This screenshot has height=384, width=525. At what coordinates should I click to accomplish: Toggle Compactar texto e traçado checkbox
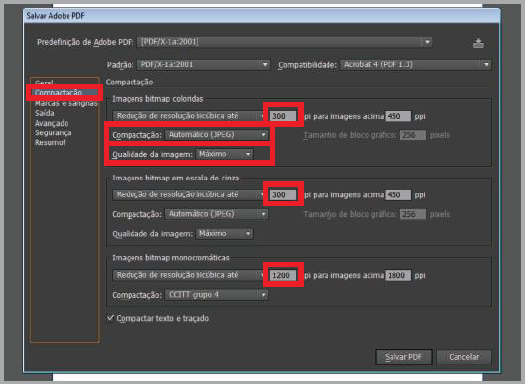[110, 318]
